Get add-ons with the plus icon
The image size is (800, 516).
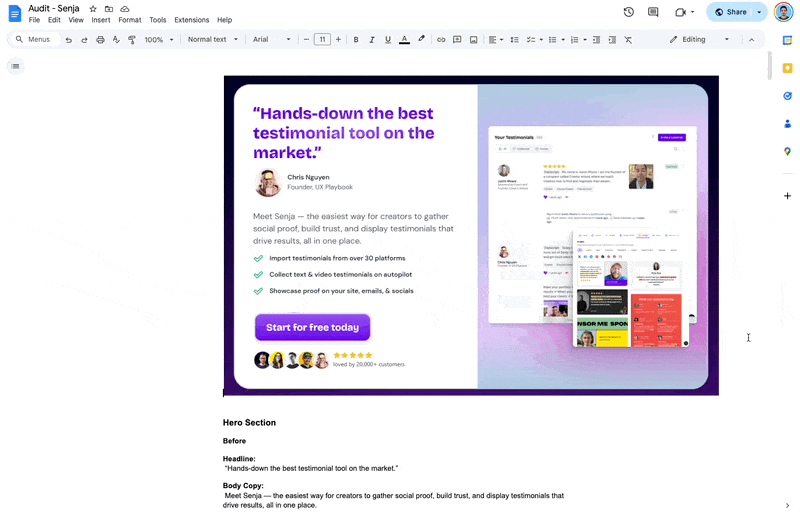point(787,196)
